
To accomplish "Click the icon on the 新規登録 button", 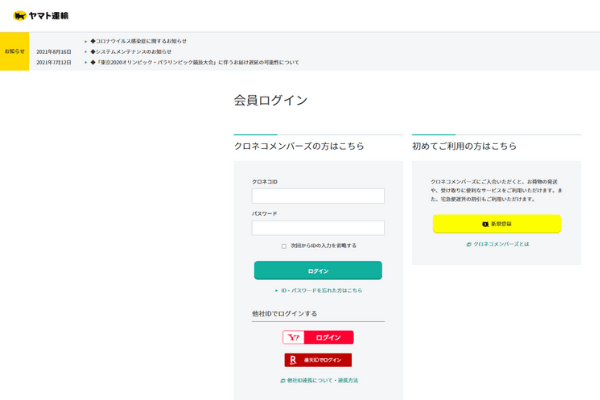I will (x=485, y=224).
